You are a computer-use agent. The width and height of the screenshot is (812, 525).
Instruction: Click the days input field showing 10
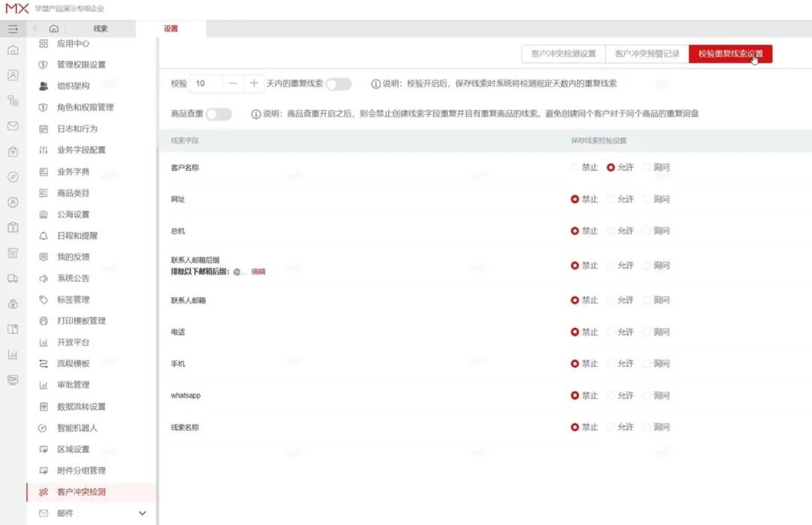pos(203,83)
